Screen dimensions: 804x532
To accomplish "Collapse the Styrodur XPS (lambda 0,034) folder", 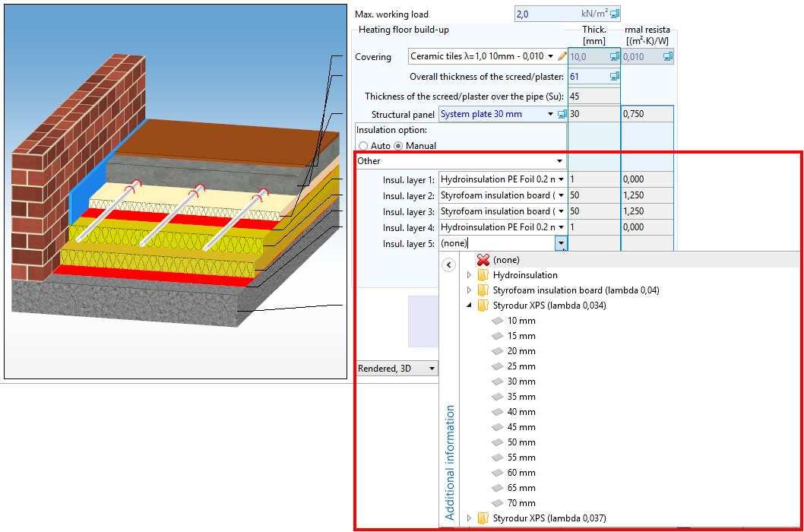I will point(469,306).
